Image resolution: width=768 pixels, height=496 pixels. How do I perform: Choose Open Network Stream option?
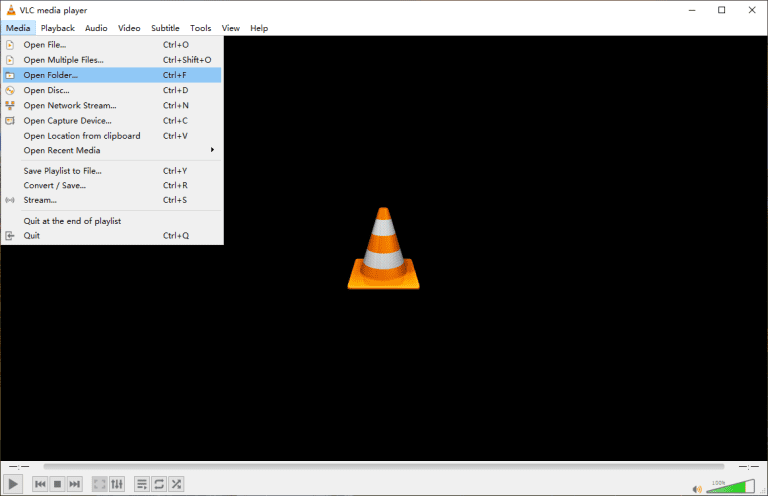click(69, 105)
